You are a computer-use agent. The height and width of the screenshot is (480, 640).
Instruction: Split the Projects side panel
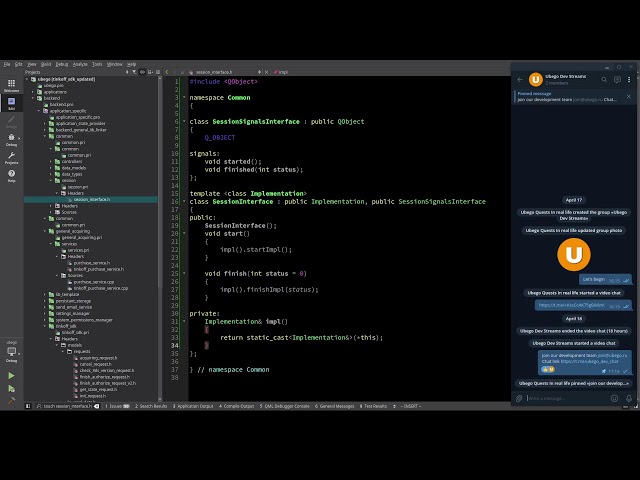click(151, 72)
